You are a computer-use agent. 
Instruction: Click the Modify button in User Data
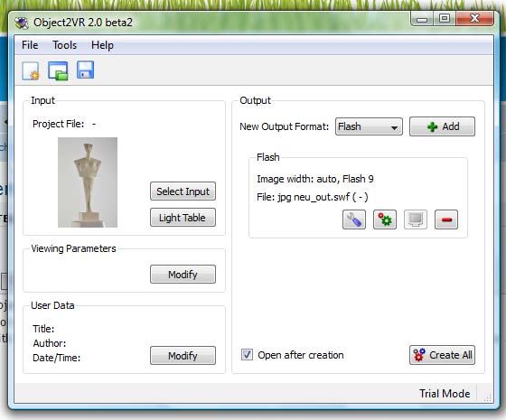coord(183,356)
